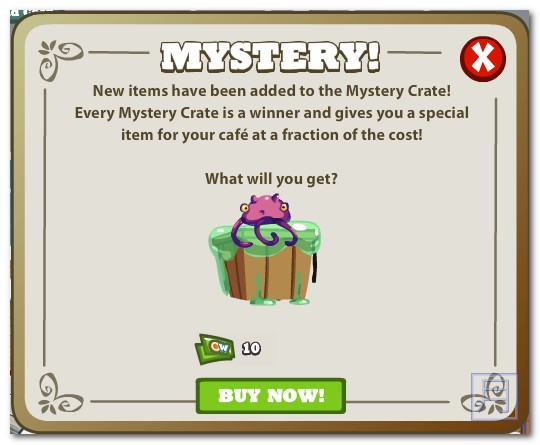Click the green Cafe Cash bills icon
The height and width of the screenshot is (445, 540).
[215, 349]
